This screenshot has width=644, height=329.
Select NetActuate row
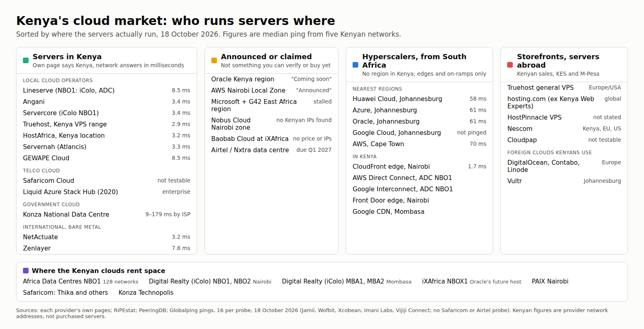tap(107, 237)
